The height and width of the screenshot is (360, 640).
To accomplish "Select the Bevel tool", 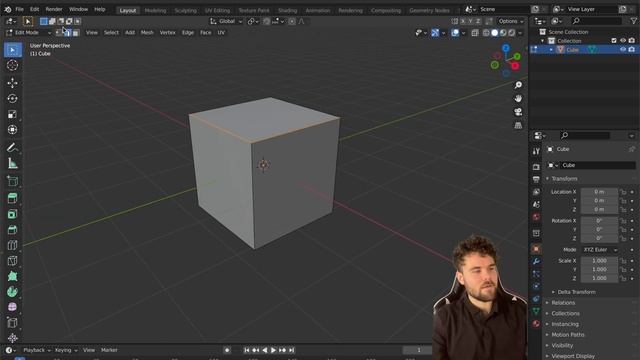I will pyautogui.click(x=13, y=229).
